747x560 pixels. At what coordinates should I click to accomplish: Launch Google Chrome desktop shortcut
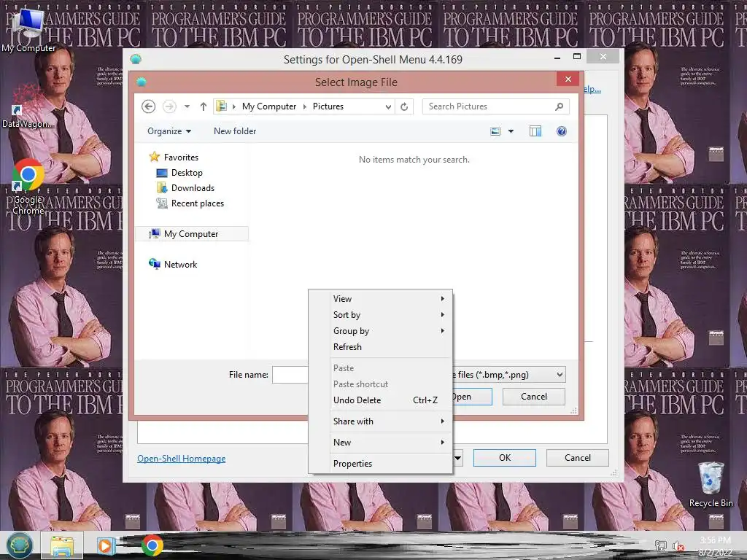(28, 187)
